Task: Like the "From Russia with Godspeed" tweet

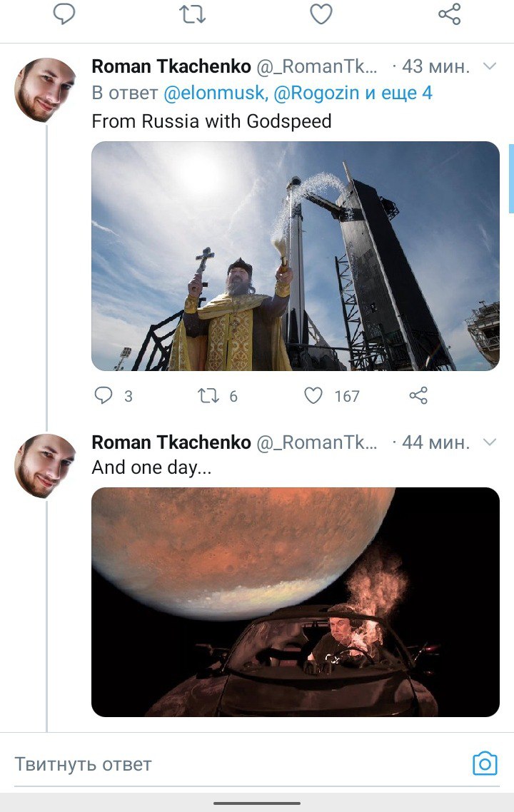Action: pos(313,395)
